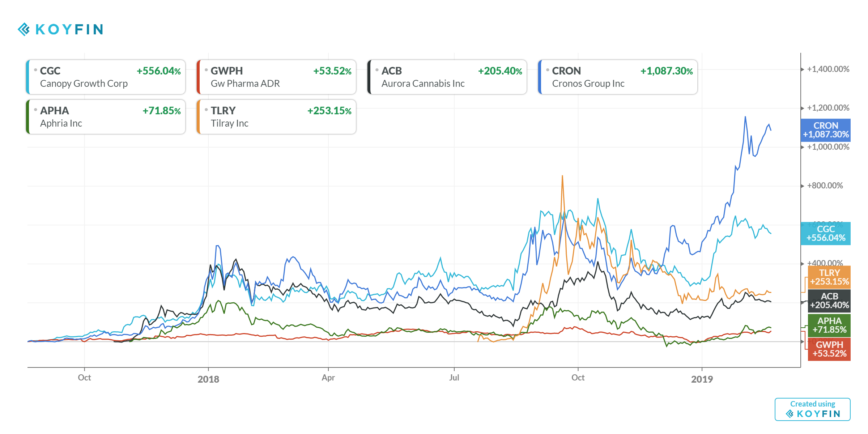Select the TLRY Tilray Inc legend card
This screenshot has height=434, width=868.
coord(276,117)
